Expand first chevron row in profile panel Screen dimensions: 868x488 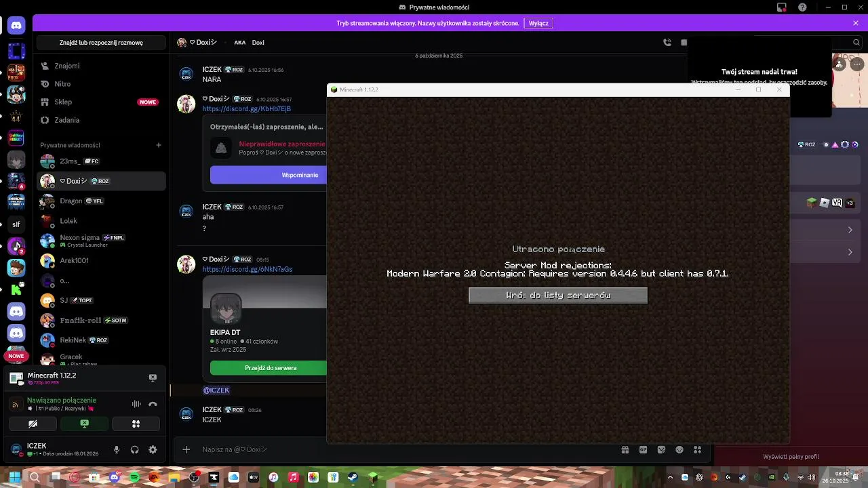coord(850,230)
